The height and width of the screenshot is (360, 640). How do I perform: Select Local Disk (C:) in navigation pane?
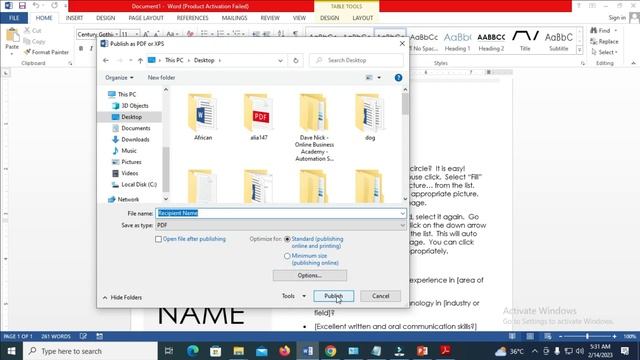coord(139,184)
